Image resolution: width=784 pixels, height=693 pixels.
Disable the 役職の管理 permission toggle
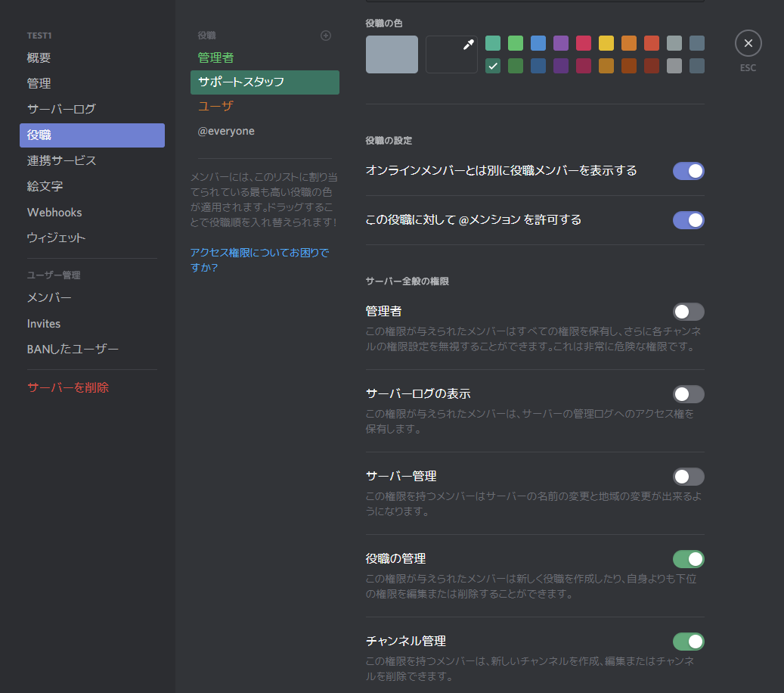pyautogui.click(x=689, y=559)
